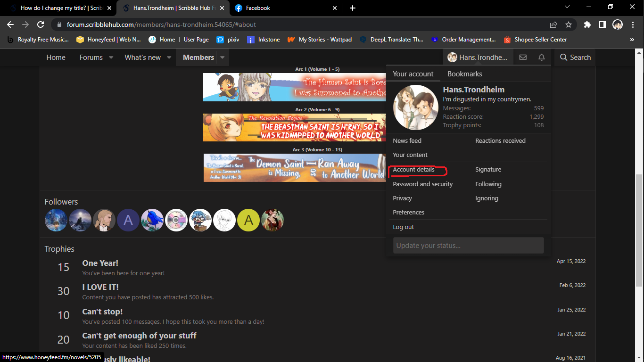The width and height of the screenshot is (644, 362).
Task: Click the share page icon in address bar
Action: pyautogui.click(x=553, y=25)
